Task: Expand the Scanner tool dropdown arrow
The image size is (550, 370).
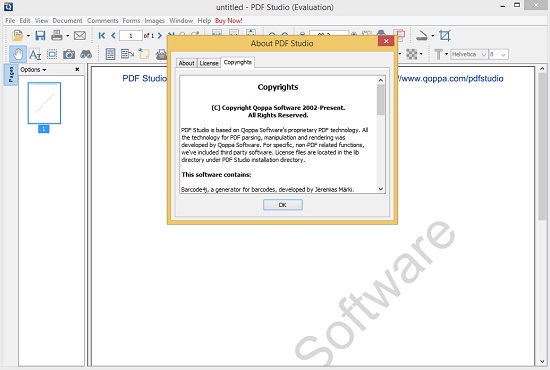Action: [x=432, y=36]
